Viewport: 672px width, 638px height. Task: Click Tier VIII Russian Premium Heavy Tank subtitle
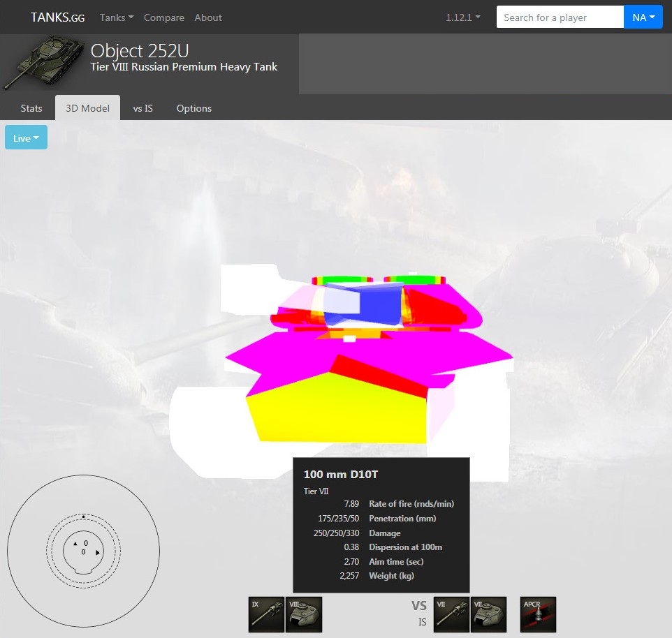pos(184,67)
